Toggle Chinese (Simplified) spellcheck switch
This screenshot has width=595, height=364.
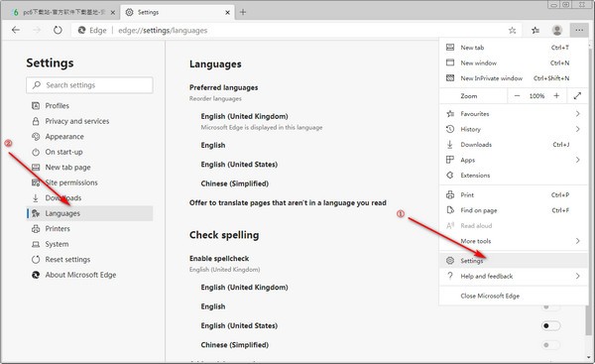click(551, 344)
